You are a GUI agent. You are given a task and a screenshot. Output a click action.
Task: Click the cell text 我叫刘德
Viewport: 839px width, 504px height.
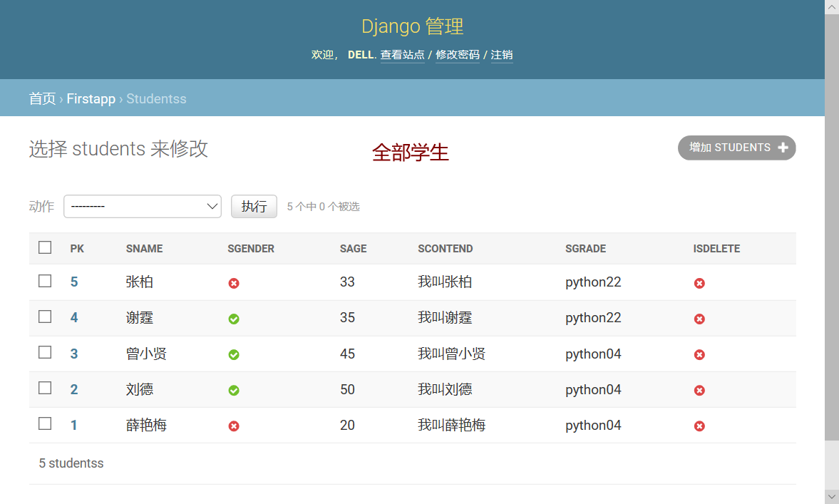[445, 389]
